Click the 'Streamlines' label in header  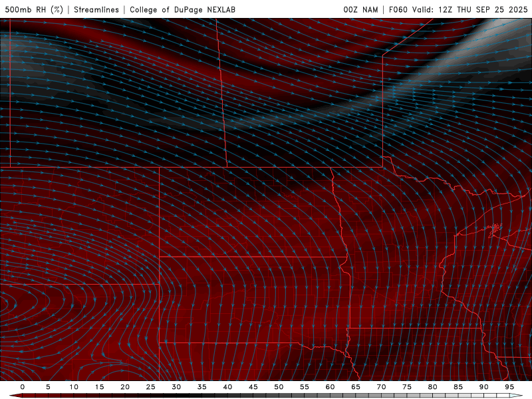click(x=96, y=9)
